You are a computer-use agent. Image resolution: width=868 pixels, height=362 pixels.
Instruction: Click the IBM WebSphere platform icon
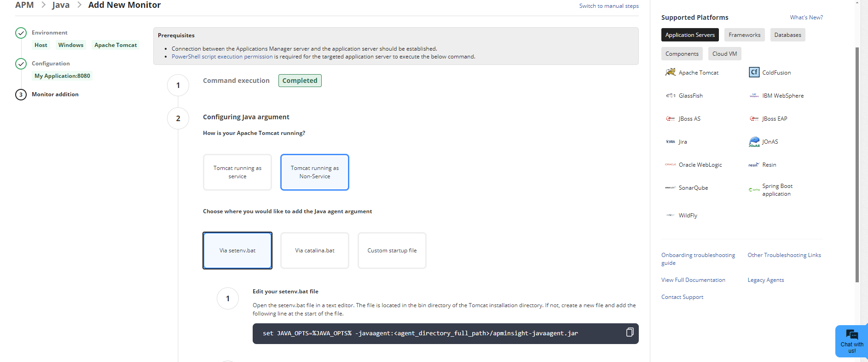point(754,95)
